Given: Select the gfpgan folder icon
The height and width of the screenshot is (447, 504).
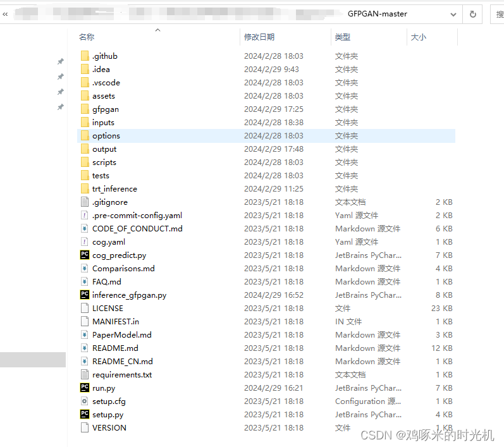Looking at the screenshot, I should (x=85, y=109).
